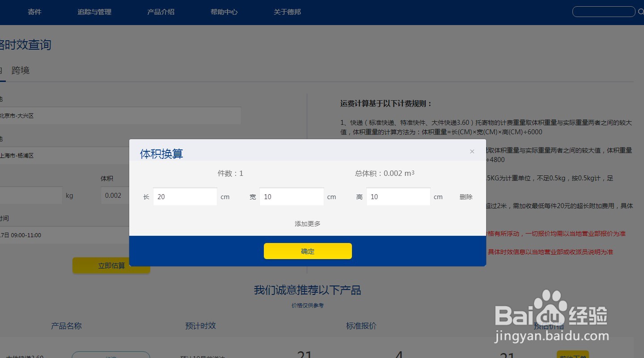Viewport: 644px width, 358px height.
Task: Click the 宽 width input showing 10
Action: (292, 196)
